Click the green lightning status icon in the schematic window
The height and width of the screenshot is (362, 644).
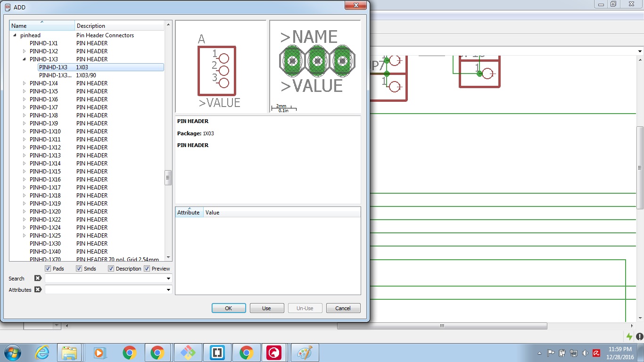(x=629, y=337)
